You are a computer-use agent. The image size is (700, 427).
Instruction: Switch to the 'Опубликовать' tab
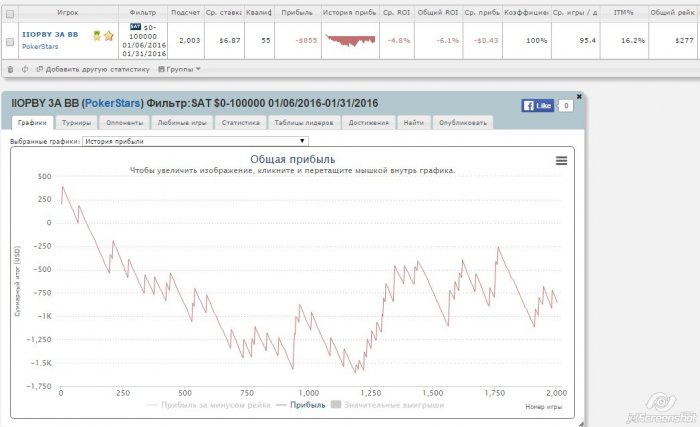462,122
